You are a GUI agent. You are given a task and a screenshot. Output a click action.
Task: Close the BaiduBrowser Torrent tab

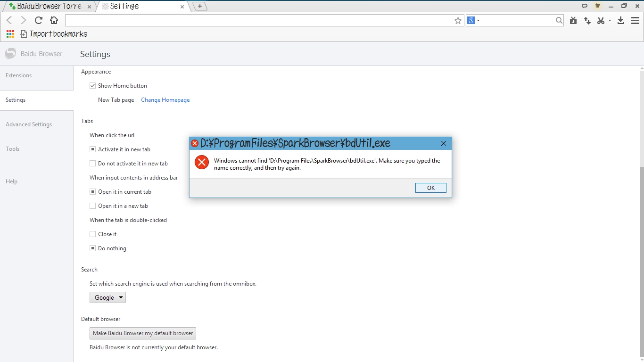coord(89,7)
